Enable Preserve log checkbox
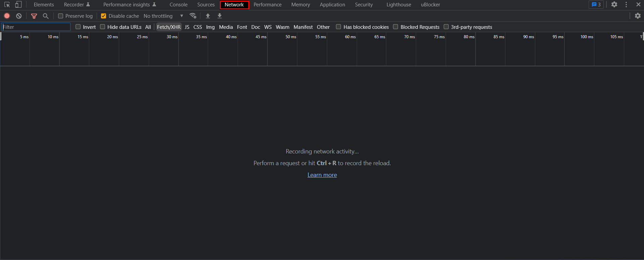This screenshot has height=260, width=644. [61, 16]
